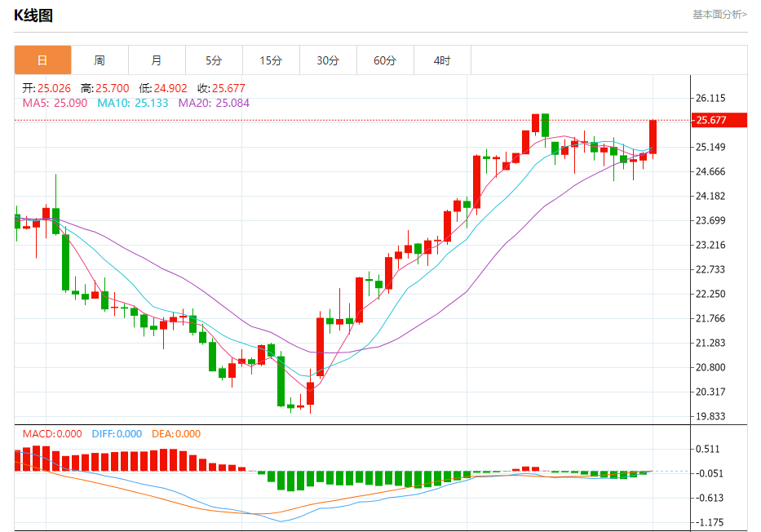The width and height of the screenshot is (761, 532).
Task: Click the MA5: 25.090 legend
Action: (x=55, y=103)
